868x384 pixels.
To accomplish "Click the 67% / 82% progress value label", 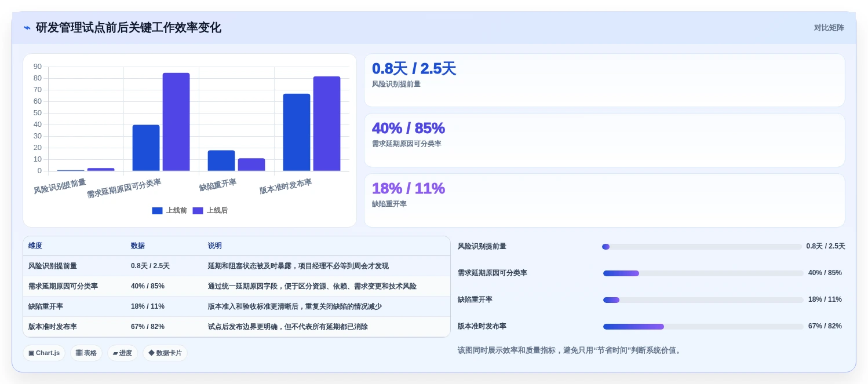I will tap(825, 327).
